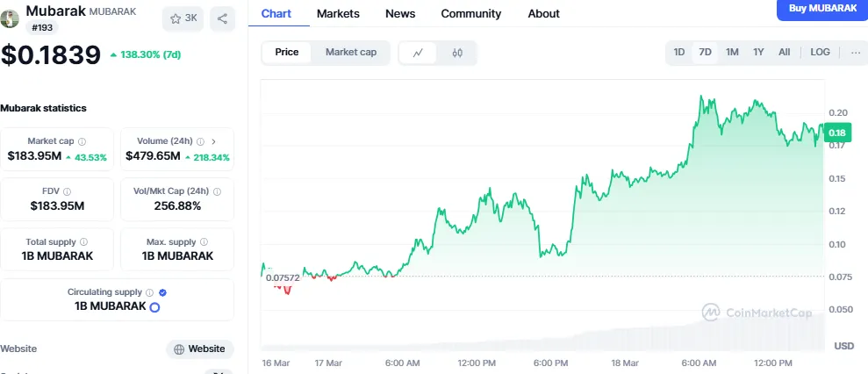This screenshot has height=374, width=868.
Task: Open the Markets tab
Action: click(338, 14)
